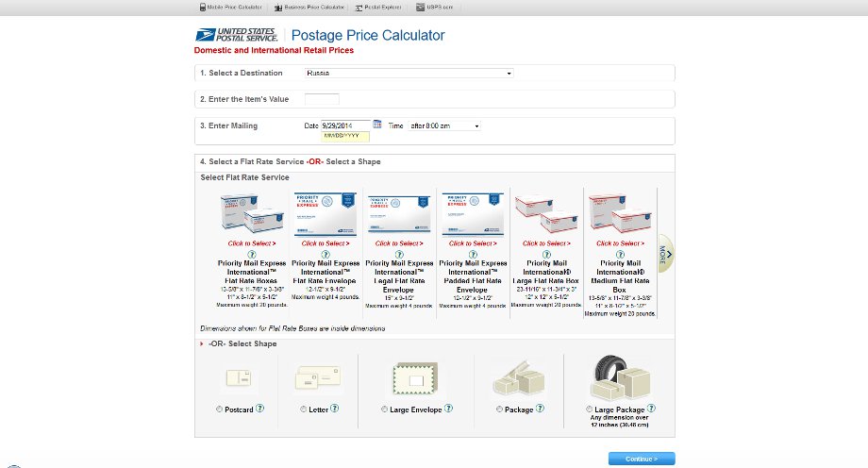Open the Business Price Calculator link
The width and height of the screenshot is (868, 468).
tap(314, 8)
